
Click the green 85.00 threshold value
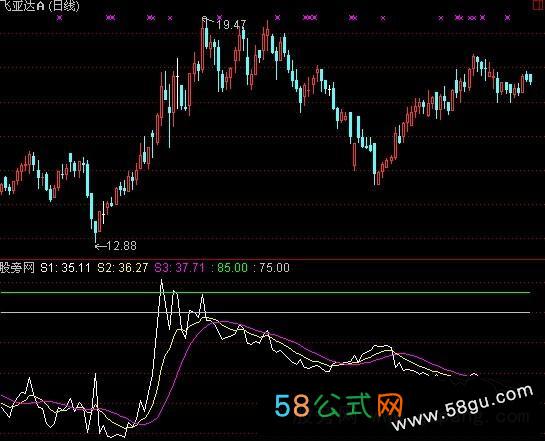(232, 268)
